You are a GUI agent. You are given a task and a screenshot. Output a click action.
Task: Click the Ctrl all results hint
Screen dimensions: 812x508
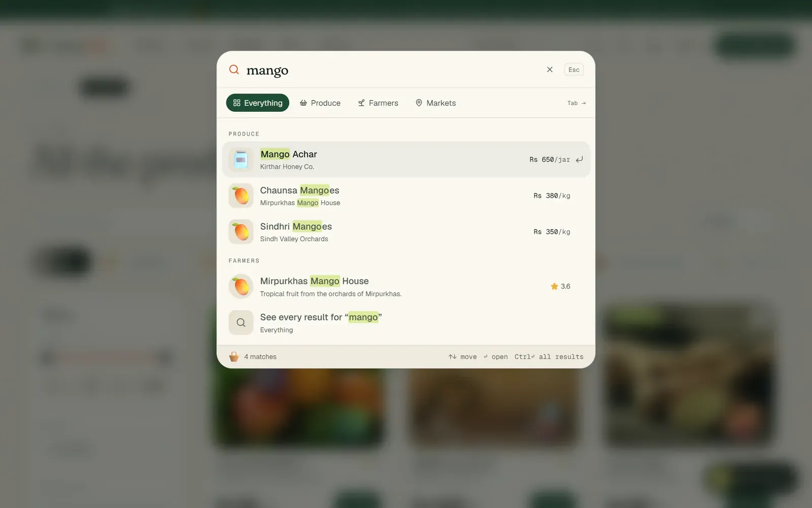(x=549, y=357)
